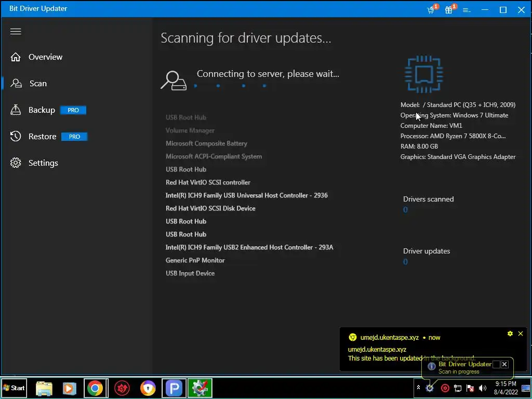Select 'Red Hat VirtIO SCSI Disk Device' entry
532x399 pixels.
click(x=210, y=208)
